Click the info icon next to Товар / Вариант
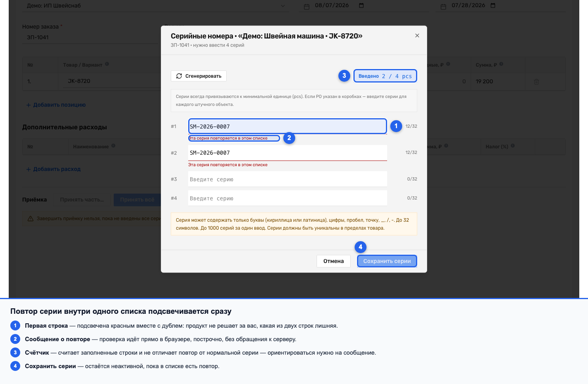Screen dimensions: 588x384 pos(107,64)
